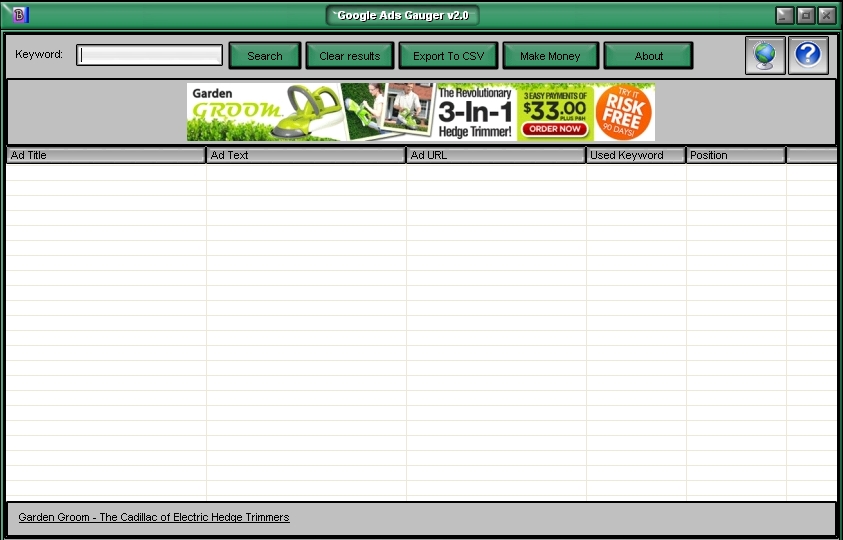Click the globe web icon button

[765, 55]
